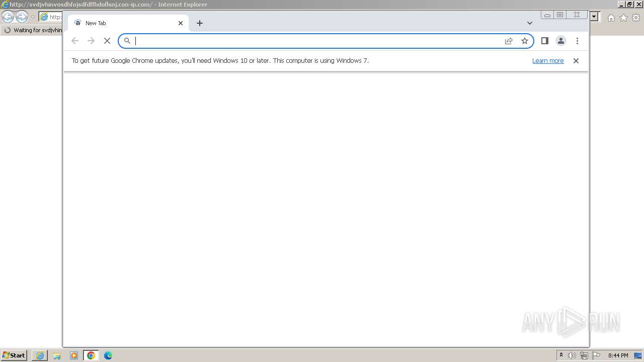Go back in Internet Explorer
The width and height of the screenshot is (644, 362).
pyautogui.click(x=8, y=17)
